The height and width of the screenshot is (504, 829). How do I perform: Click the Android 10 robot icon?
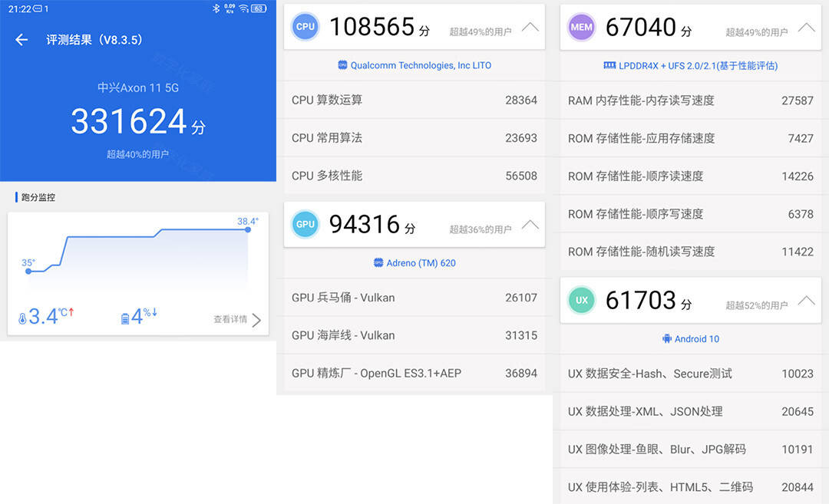(x=666, y=339)
